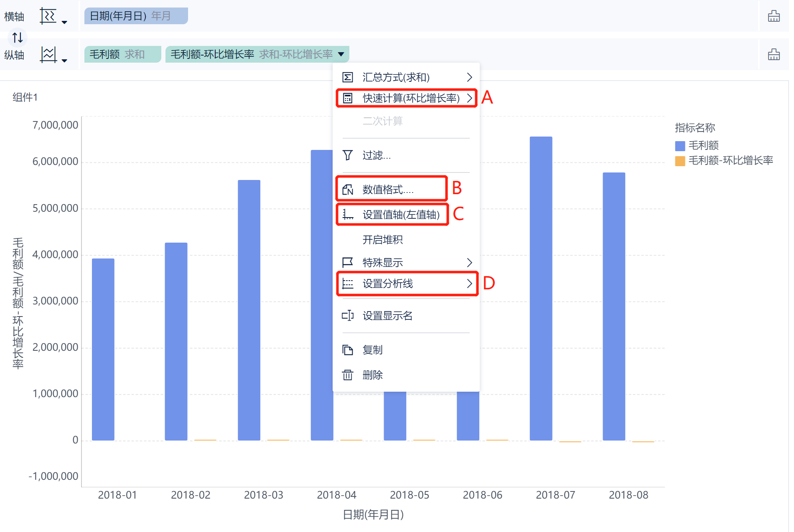794x532 pixels.
Task: Click the trash icon beside 删除
Action: coord(347,375)
